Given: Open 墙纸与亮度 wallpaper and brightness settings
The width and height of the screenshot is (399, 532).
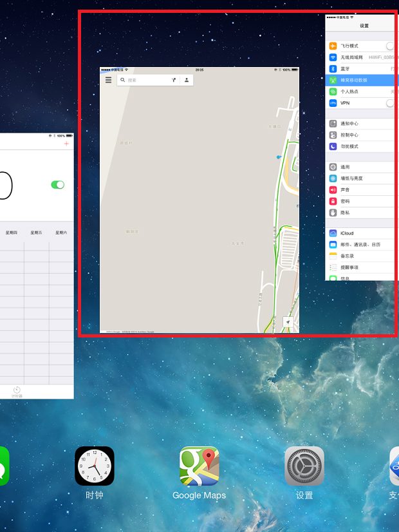Looking at the screenshot, I should [360, 178].
